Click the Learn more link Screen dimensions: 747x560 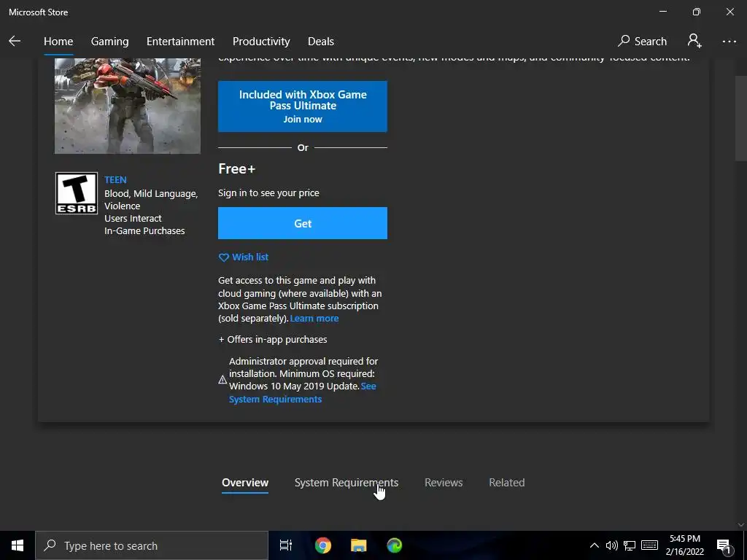[x=314, y=319]
